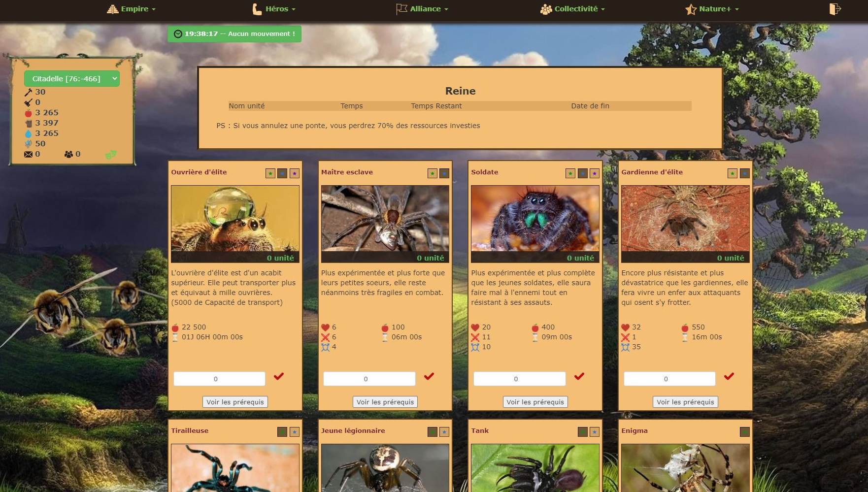This screenshot has height=492, width=868.
Task: Click green star on Tirailleuse
Action: coord(282,432)
